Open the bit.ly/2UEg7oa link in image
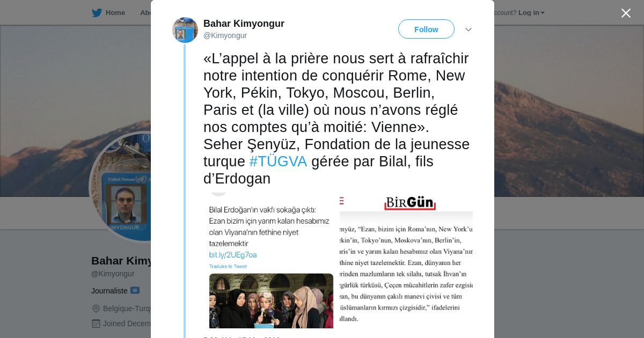The image size is (644, 338). coord(233,255)
